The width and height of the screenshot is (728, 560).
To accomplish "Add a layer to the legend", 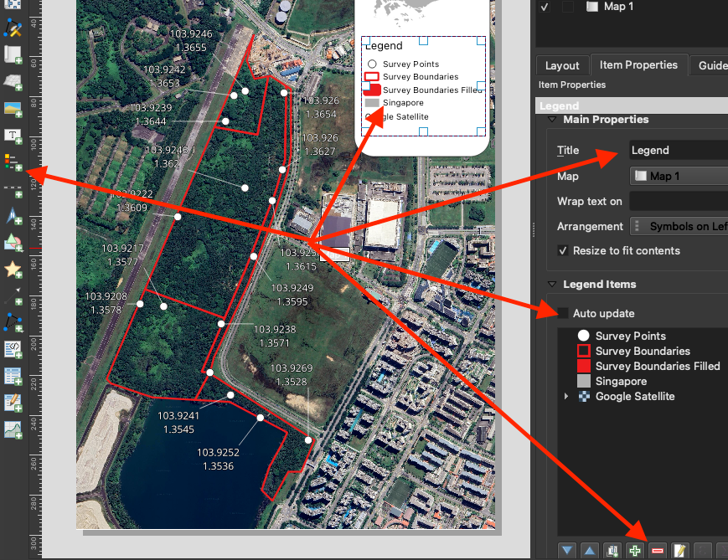I will pyautogui.click(x=635, y=551).
